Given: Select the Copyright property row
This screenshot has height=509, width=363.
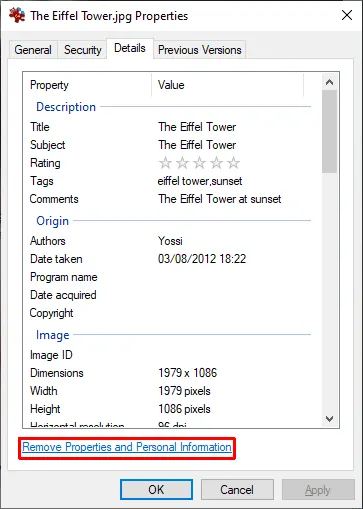Looking at the screenshot, I should click(x=170, y=313).
